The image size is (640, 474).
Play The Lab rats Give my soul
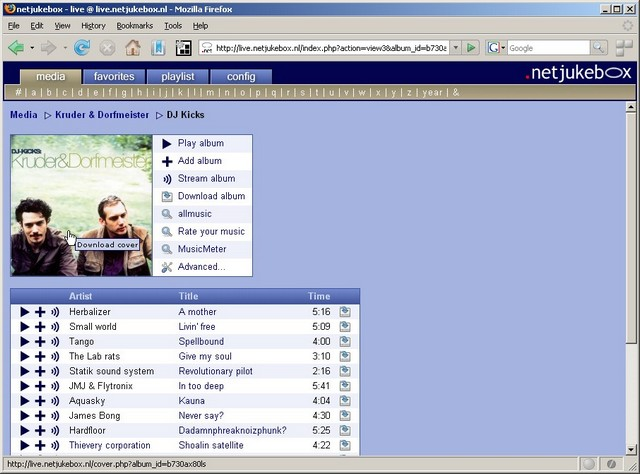pos(24,356)
